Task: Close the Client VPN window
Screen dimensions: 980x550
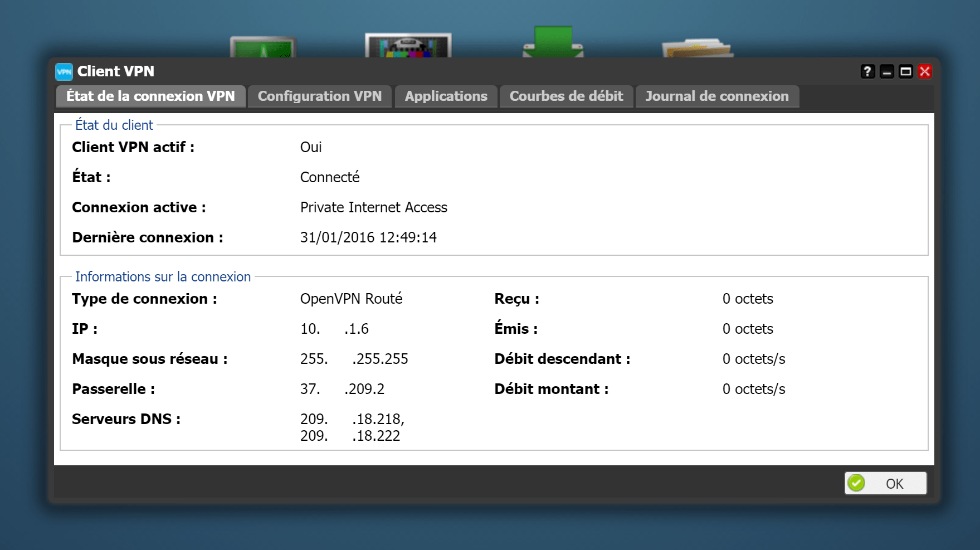Action: [x=925, y=71]
